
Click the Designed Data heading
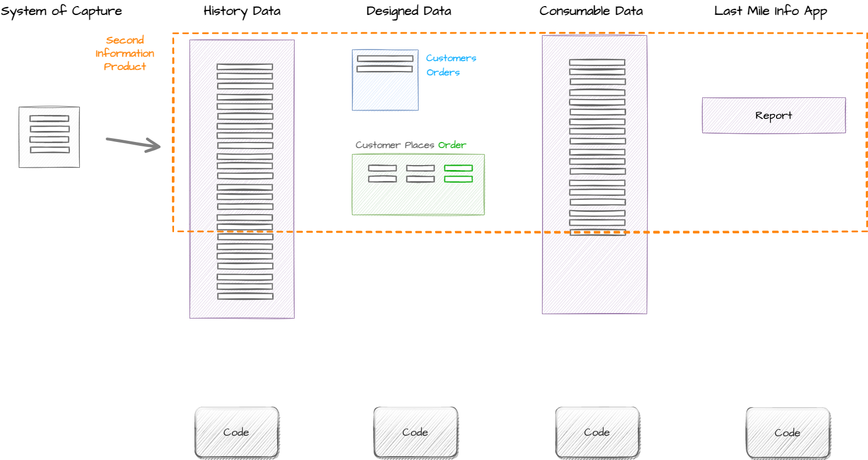tap(409, 11)
